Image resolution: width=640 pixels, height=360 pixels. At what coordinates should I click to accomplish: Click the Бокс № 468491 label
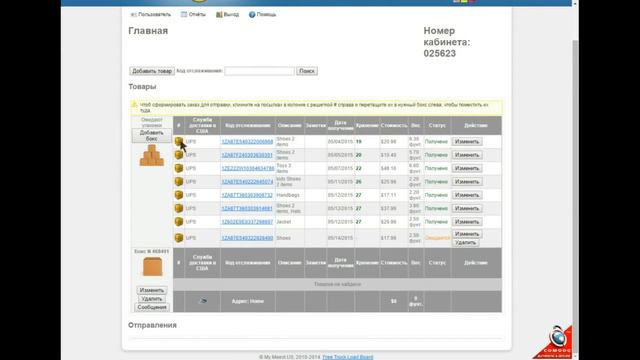click(x=151, y=251)
